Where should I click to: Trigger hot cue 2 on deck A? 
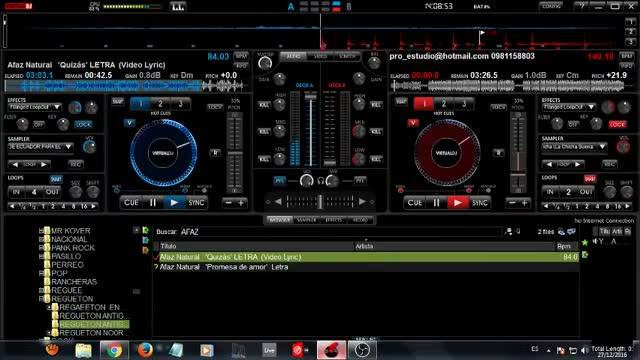pos(160,104)
